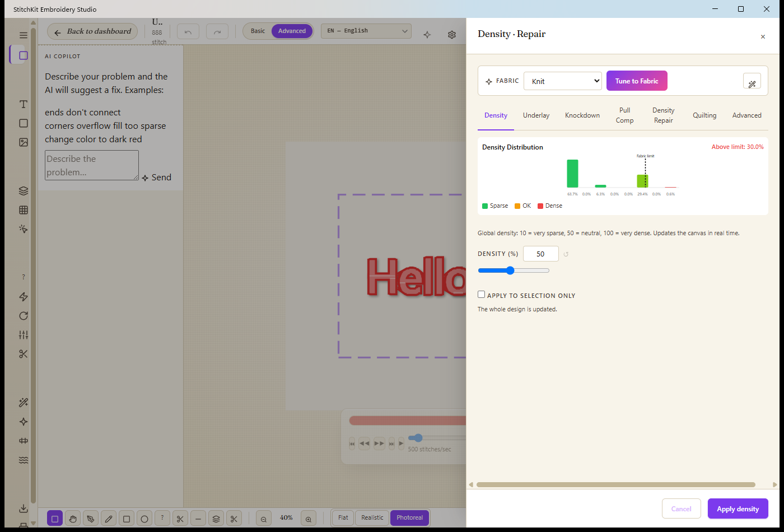784x532 pixels.
Task: Click Back to dashboard button
Action: coord(92,31)
